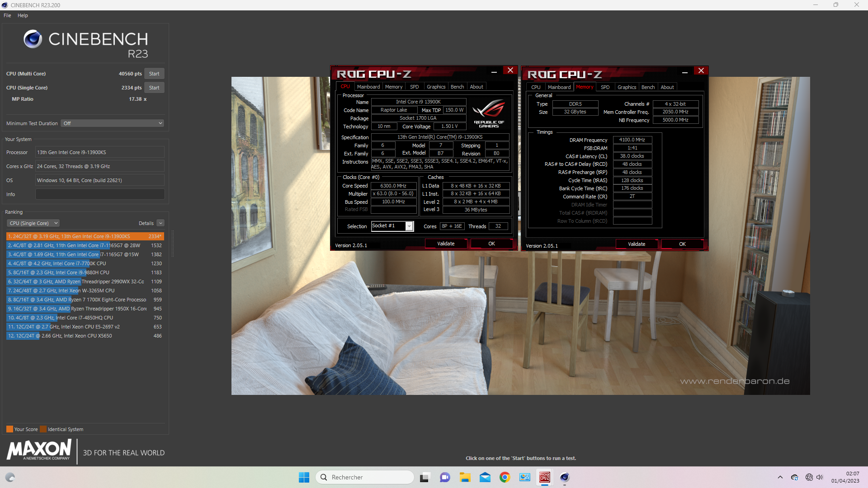Expand the ranking Details chevron

pos(160,223)
